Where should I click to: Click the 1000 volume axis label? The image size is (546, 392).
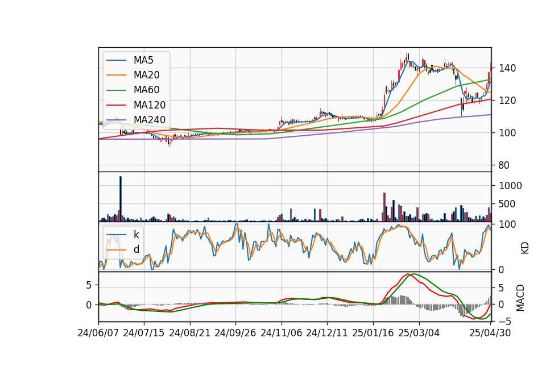coord(511,186)
